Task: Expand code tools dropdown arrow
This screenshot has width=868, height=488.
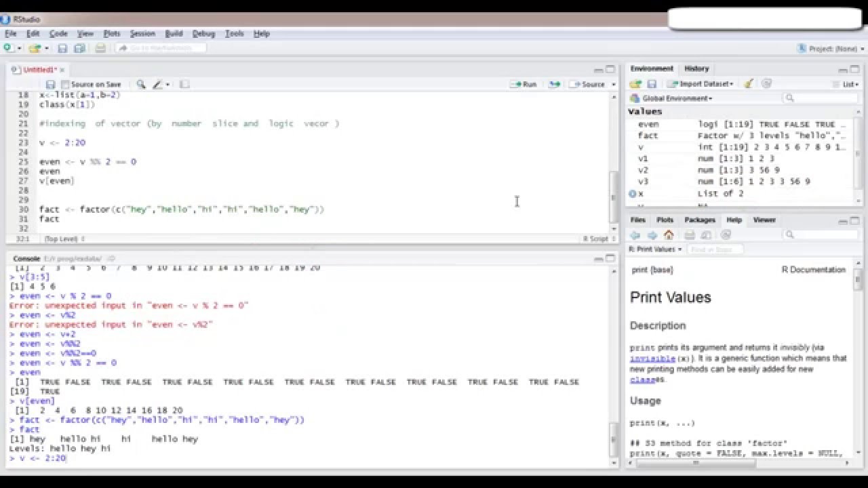Action: click(167, 85)
